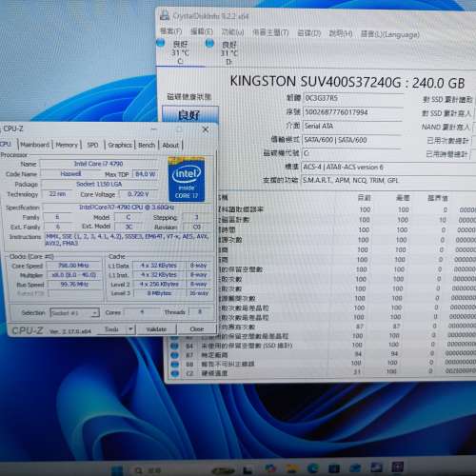Click the Level 2 value 4 x 256 KBytes
Viewport: 476px width, 476px height.
[159, 284]
